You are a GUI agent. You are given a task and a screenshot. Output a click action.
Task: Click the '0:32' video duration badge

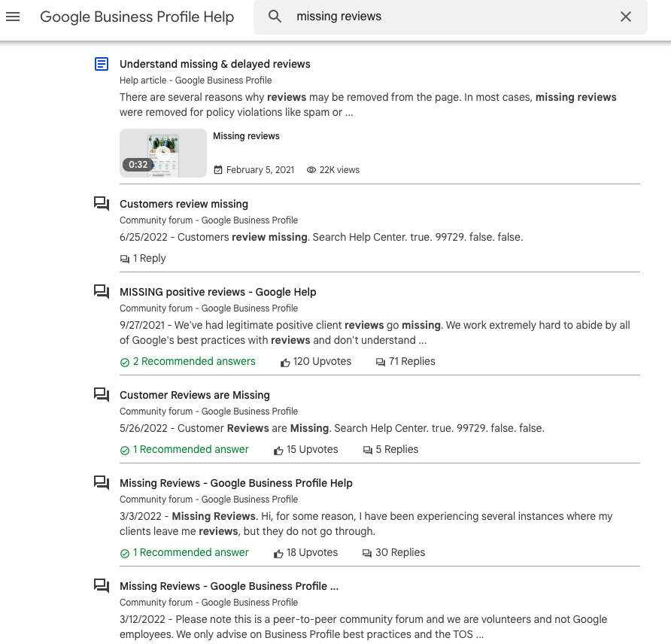[138, 165]
